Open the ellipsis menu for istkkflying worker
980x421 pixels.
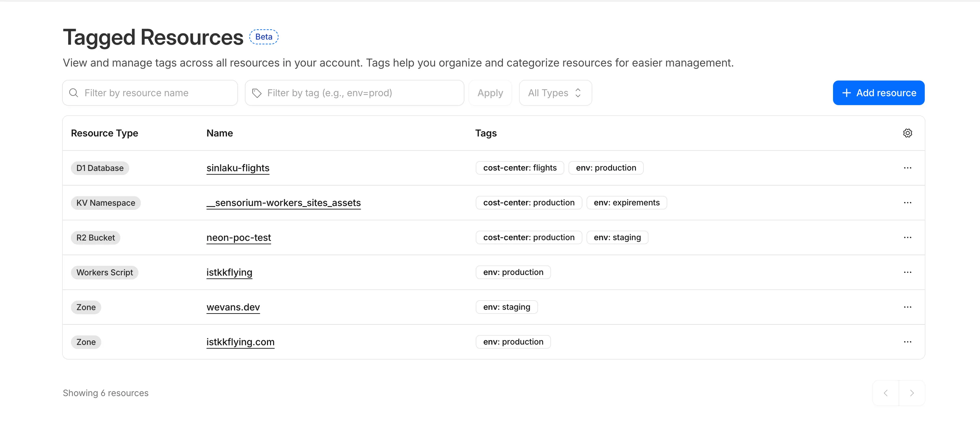pyautogui.click(x=908, y=272)
